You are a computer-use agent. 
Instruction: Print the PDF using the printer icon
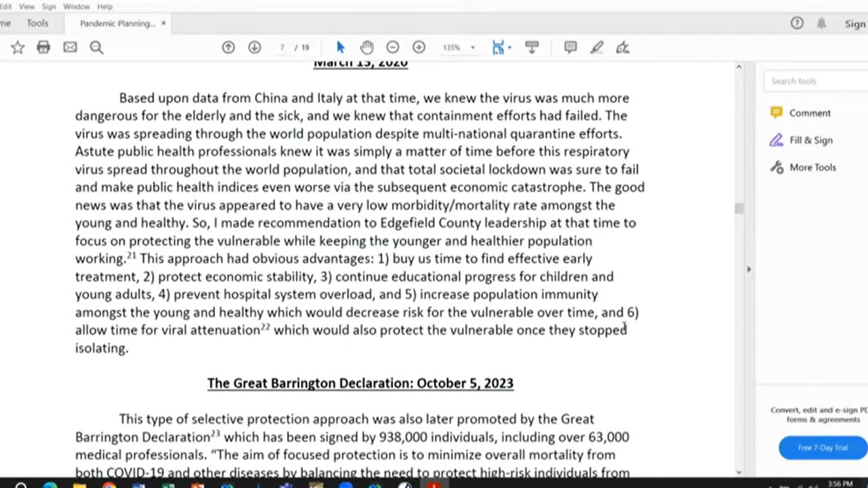[43, 47]
